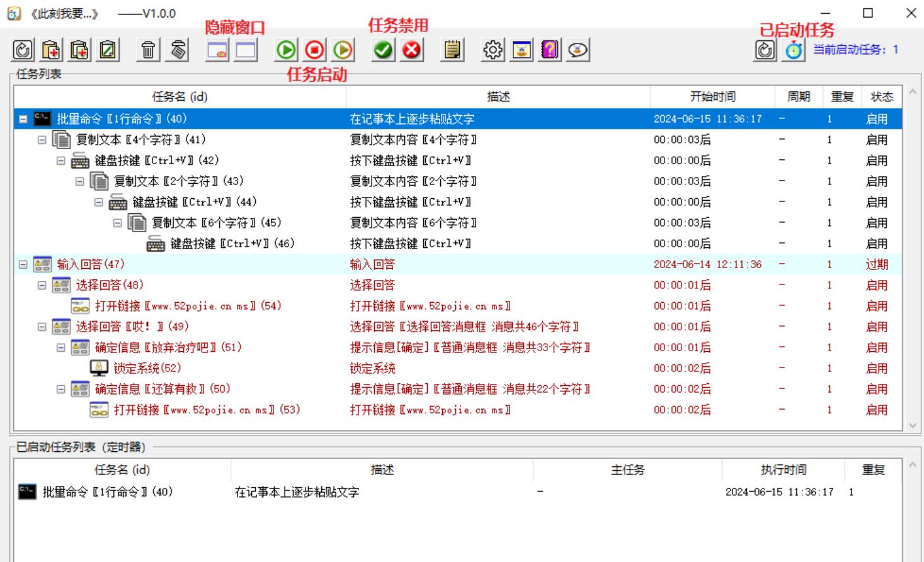This screenshot has height=562, width=924.
Task: Click the eraser clear icon next to trash
Action: (178, 50)
